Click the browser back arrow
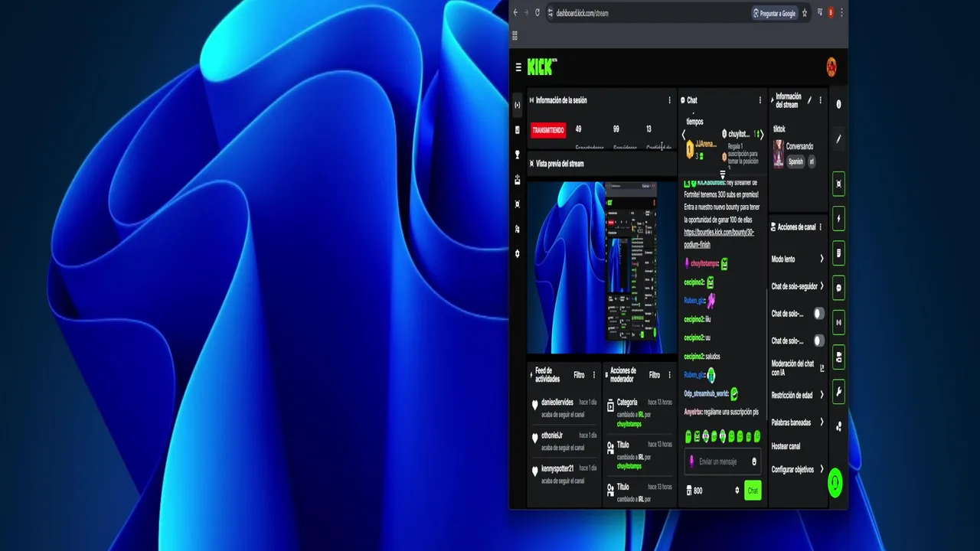The height and width of the screenshot is (551, 980). (x=515, y=13)
